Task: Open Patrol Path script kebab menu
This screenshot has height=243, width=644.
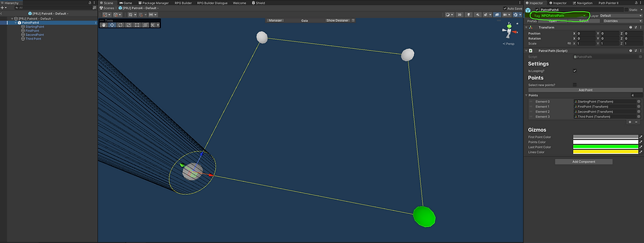Action: click(x=641, y=51)
